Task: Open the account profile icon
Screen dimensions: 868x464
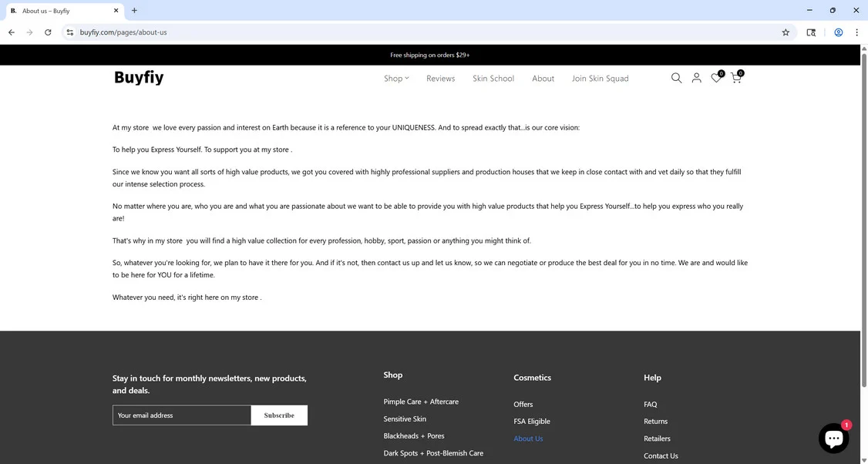Action: point(696,78)
